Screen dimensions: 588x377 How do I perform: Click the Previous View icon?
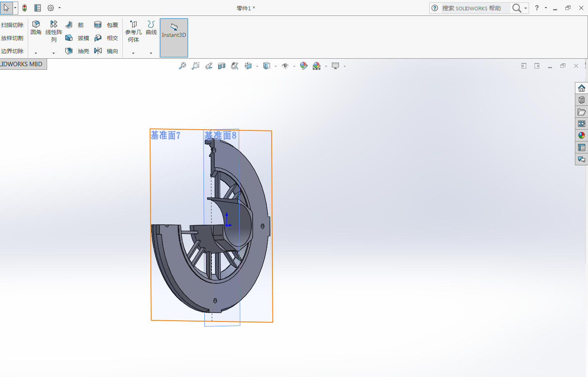tap(209, 66)
